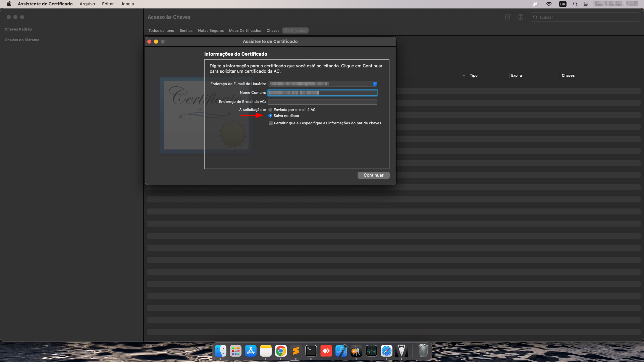
Task: Click the magnifier icon in the Buscar field
Action: [535, 17]
